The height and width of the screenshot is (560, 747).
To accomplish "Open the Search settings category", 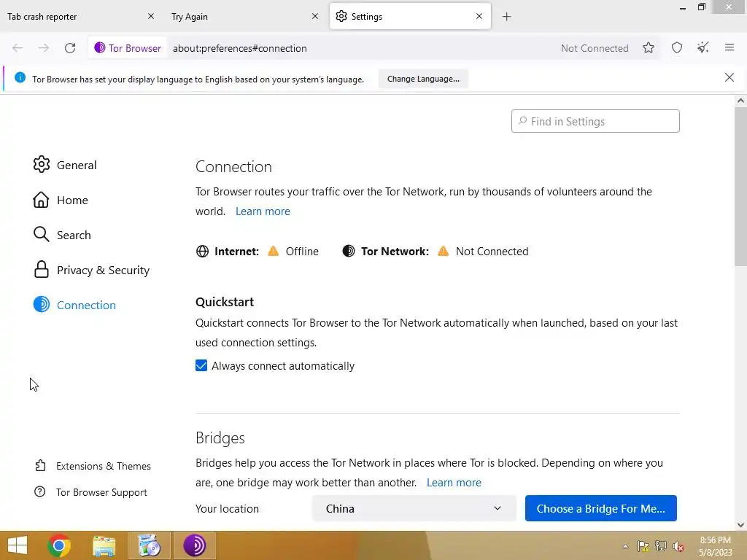I will tap(62, 235).
